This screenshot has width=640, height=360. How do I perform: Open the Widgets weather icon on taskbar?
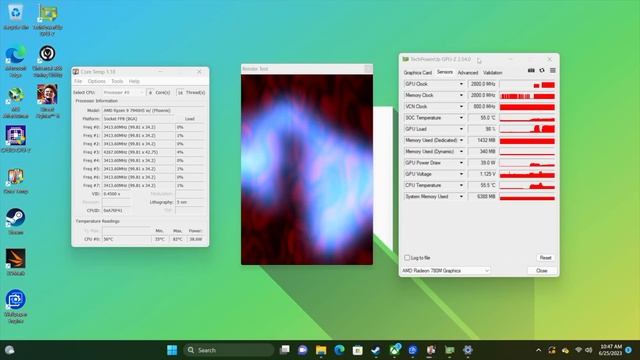(x=9, y=350)
